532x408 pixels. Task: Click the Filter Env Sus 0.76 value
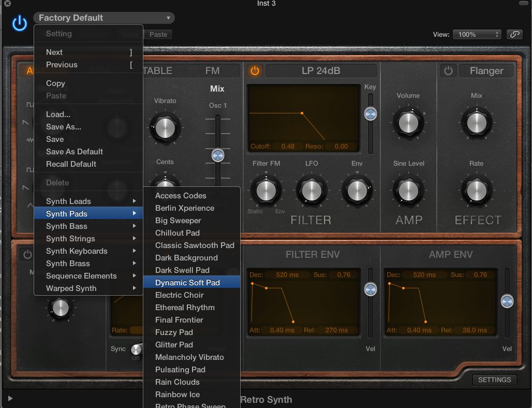(343, 274)
